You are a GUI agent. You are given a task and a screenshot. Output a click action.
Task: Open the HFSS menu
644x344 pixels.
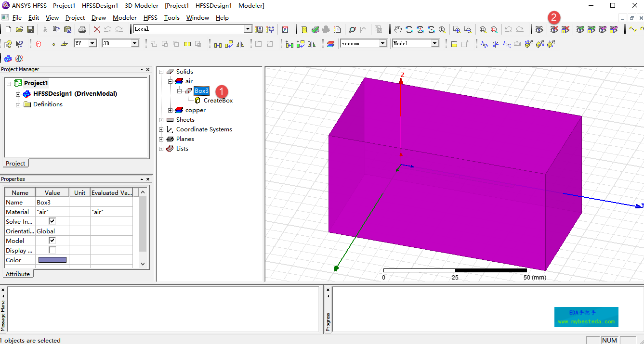point(150,18)
